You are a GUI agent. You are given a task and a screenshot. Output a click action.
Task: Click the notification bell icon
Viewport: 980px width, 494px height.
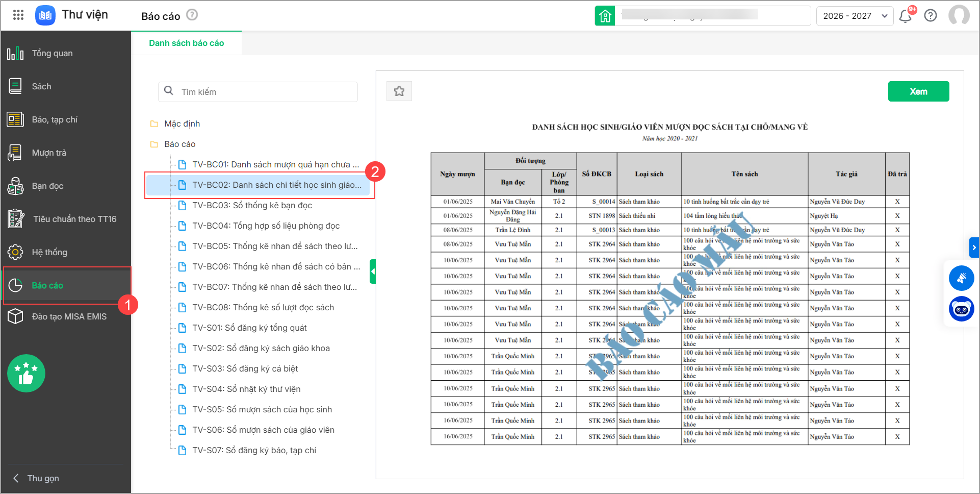tap(906, 16)
